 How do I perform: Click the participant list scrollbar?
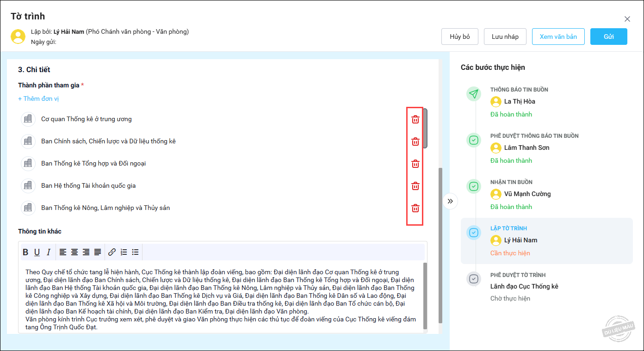tap(425, 128)
